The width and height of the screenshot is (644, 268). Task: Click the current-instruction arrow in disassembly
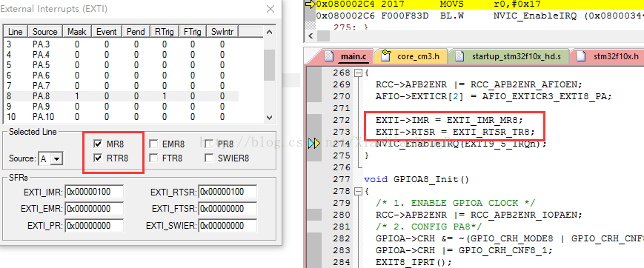tap(311, 4)
